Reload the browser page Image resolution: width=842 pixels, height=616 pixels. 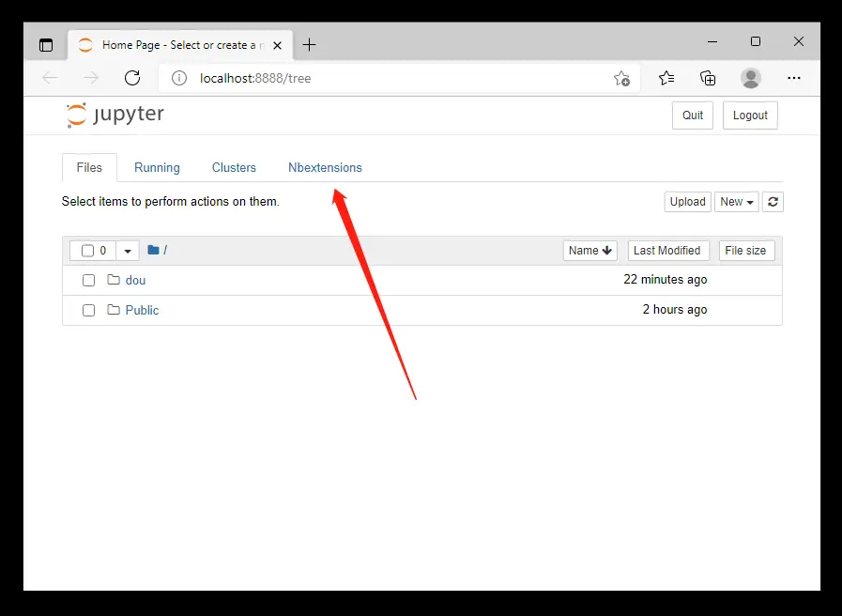click(132, 78)
